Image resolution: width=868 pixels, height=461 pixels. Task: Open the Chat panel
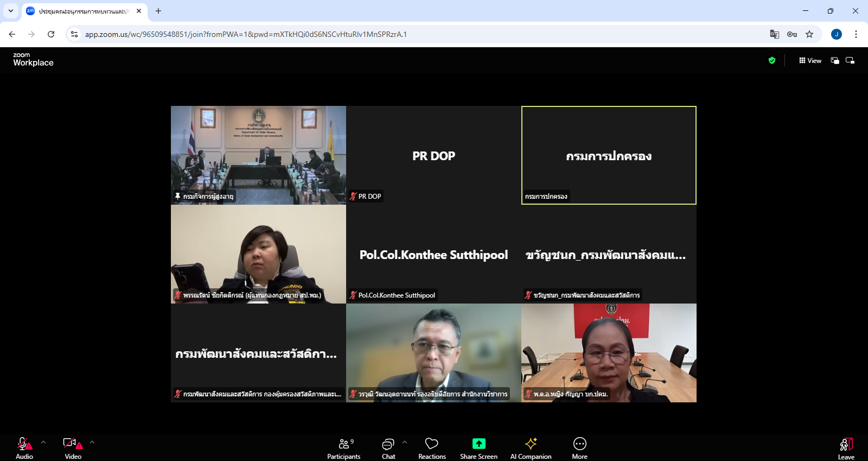tap(388, 448)
